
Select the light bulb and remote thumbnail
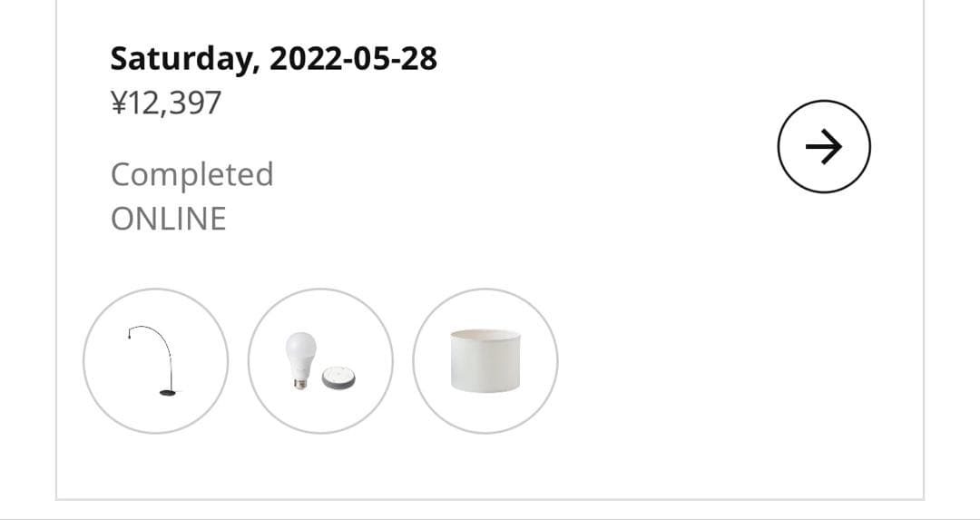[320, 360]
